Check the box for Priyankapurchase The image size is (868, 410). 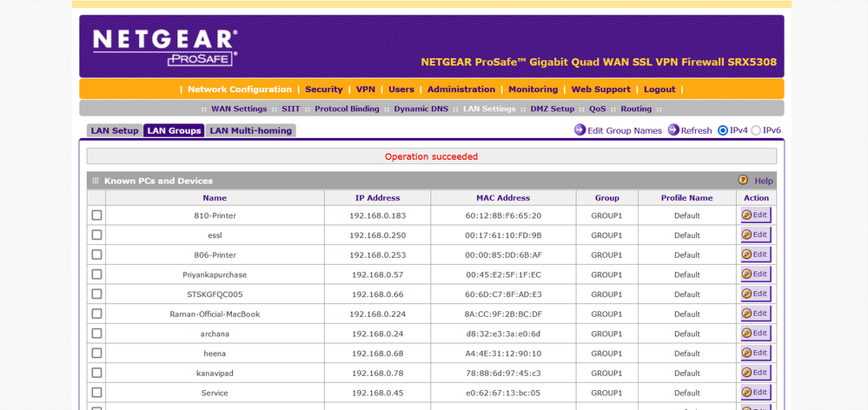coord(96,274)
